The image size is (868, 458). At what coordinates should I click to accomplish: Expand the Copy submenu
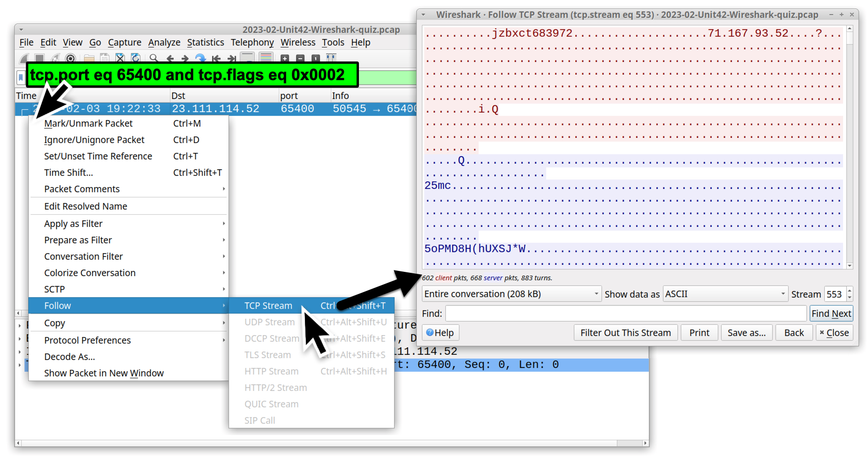(x=129, y=323)
